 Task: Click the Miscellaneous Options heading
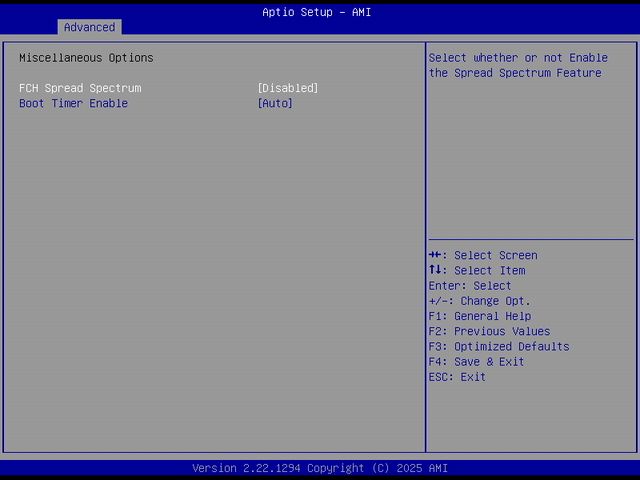(86, 58)
